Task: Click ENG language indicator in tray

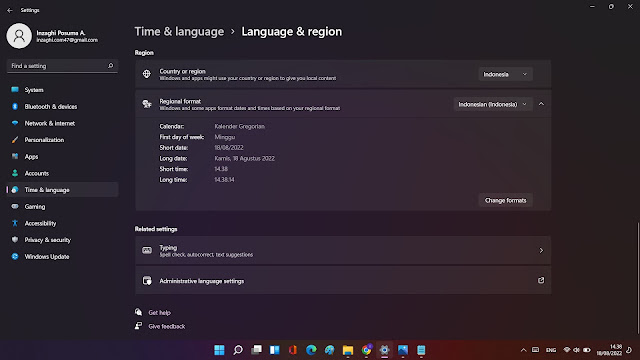Action: tap(551, 350)
